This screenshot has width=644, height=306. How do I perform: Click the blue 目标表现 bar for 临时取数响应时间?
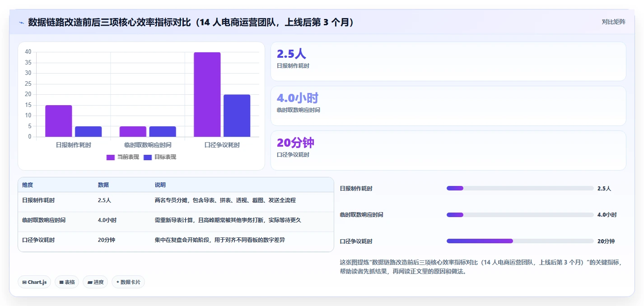[x=163, y=131]
